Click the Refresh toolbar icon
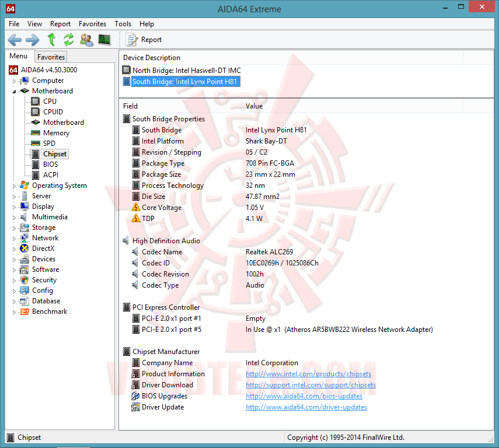Screen dimensions: 499x448 [68, 40]
